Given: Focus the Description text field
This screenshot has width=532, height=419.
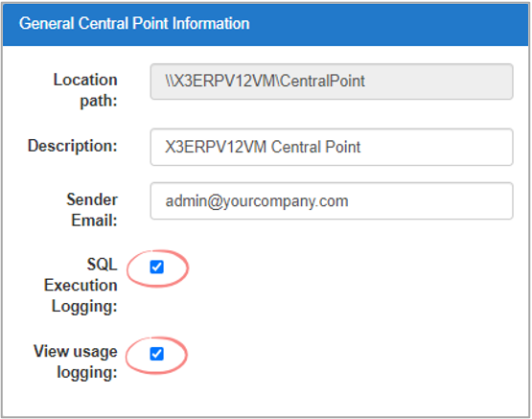Looking at the screenshot, I should pyautogui.click(x=332, y=147).
